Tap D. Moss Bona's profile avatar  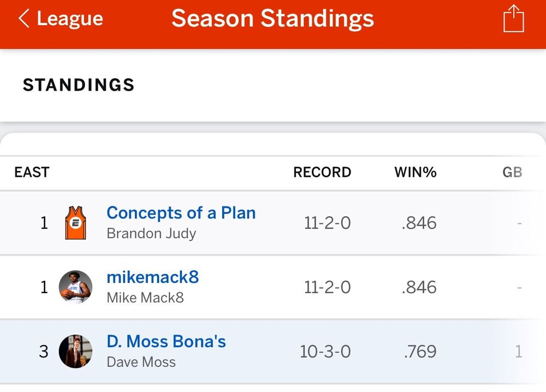75,352
